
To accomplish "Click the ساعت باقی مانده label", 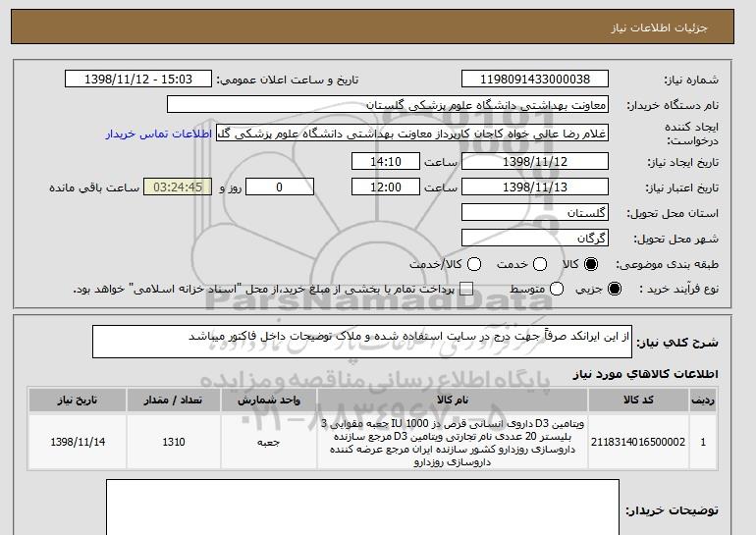I will click(x=94, y=187).
